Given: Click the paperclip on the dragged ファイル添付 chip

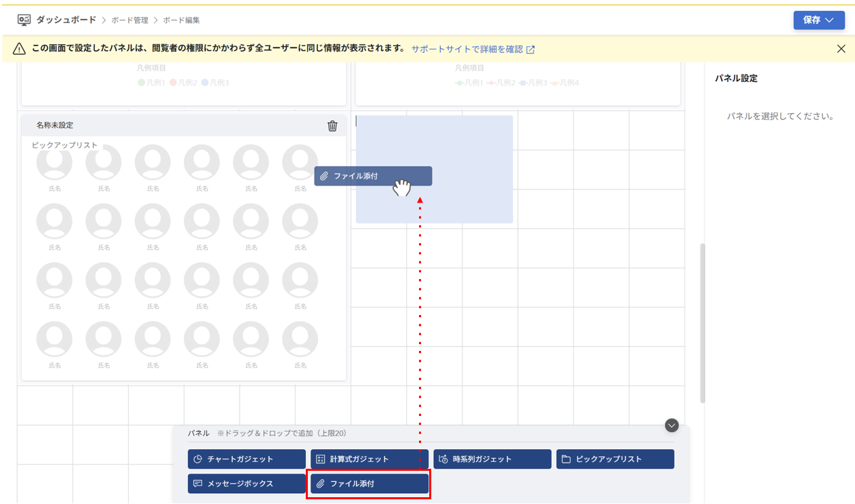Looking at the screenshot, I should [323, 175].
